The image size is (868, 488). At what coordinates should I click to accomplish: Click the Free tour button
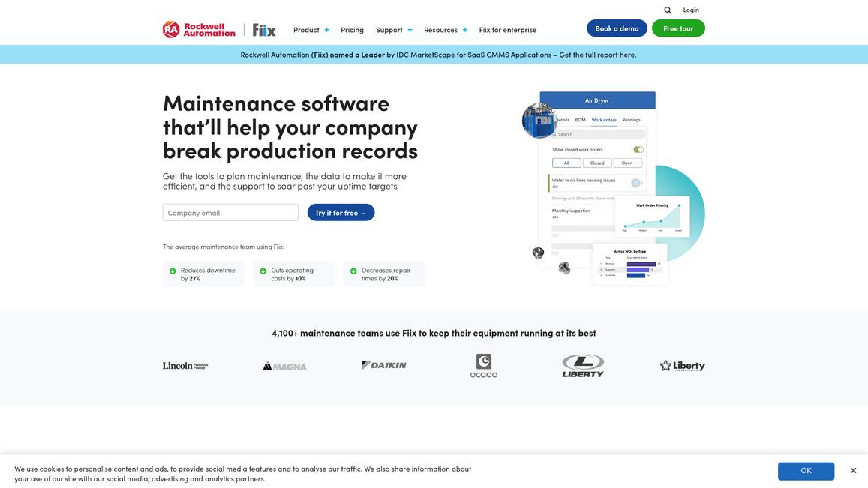(x=678, y=28)
